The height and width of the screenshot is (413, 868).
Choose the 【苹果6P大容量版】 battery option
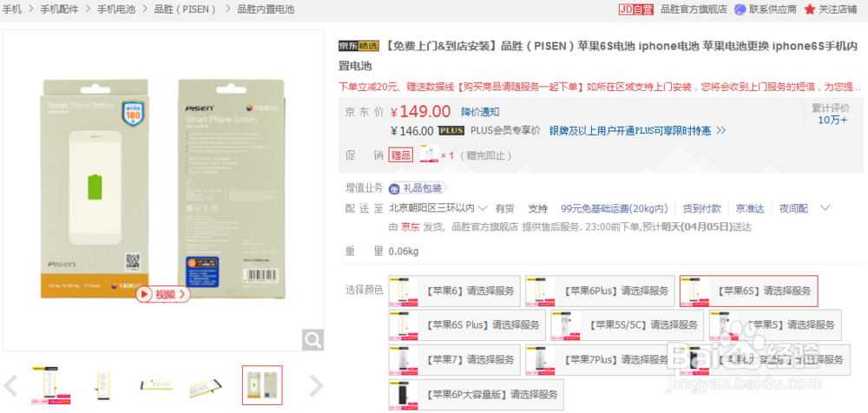[x=476, y=395]
